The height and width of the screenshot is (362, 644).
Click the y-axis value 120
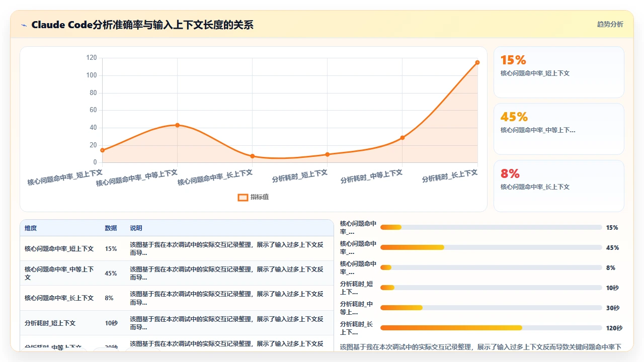pyautogui.click(x=92, y=58)
